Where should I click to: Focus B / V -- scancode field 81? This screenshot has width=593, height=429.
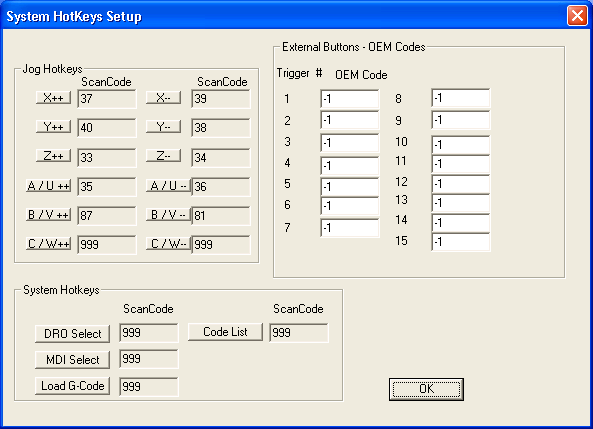(x=221, y=216)
